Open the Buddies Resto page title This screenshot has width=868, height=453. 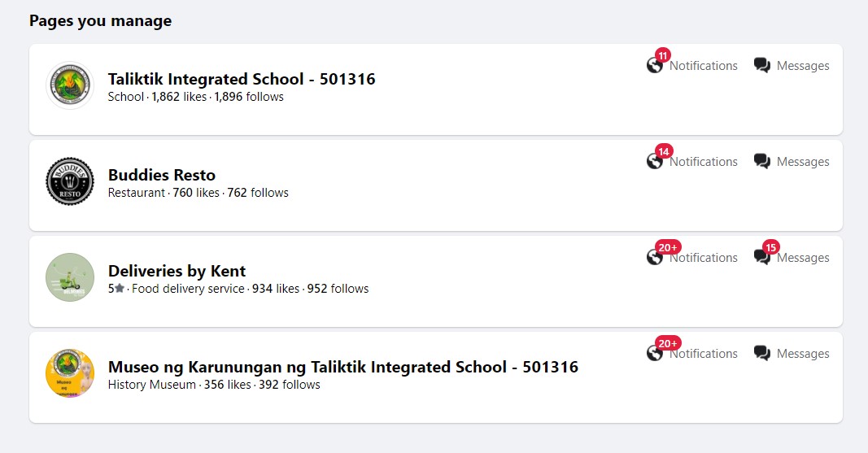click(x=162, y=175)
